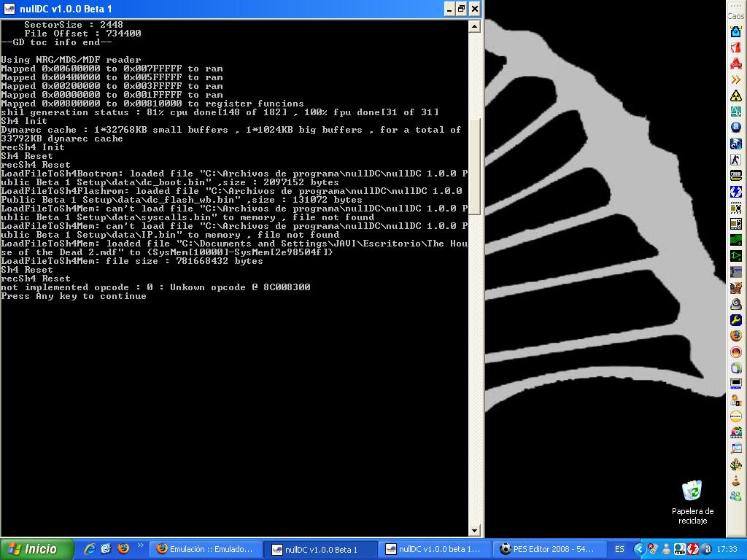Show desktop via second quick launch icon
This screenshot has width=747, height=560.
pos(107,549)
